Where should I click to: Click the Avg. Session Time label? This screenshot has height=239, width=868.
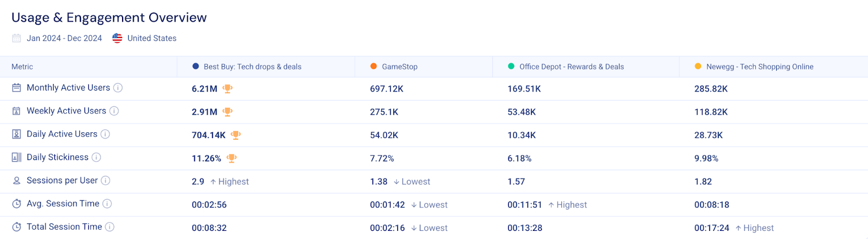tap(63, 204)
